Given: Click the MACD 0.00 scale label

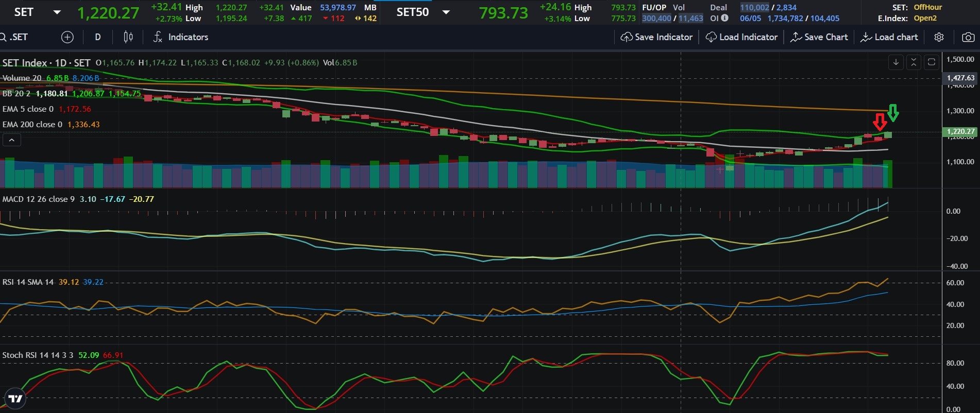Looking at the screenshot, I should click(953, 211).
